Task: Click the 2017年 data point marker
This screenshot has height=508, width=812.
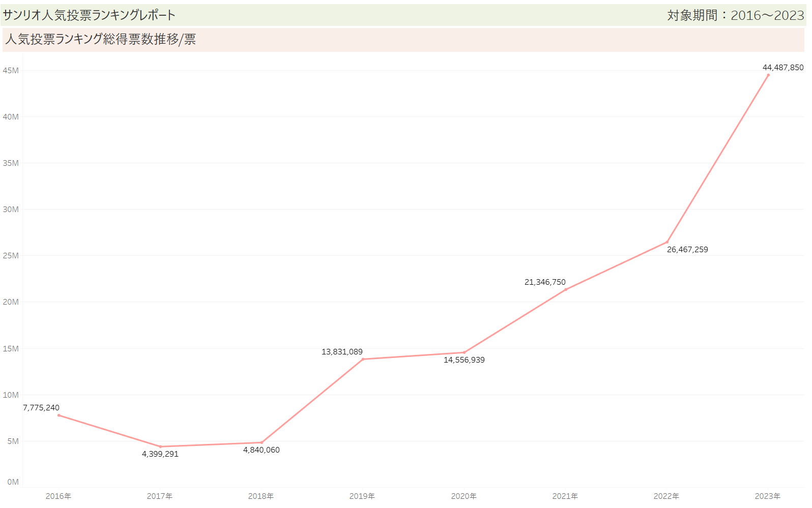Action: (160, 446)
